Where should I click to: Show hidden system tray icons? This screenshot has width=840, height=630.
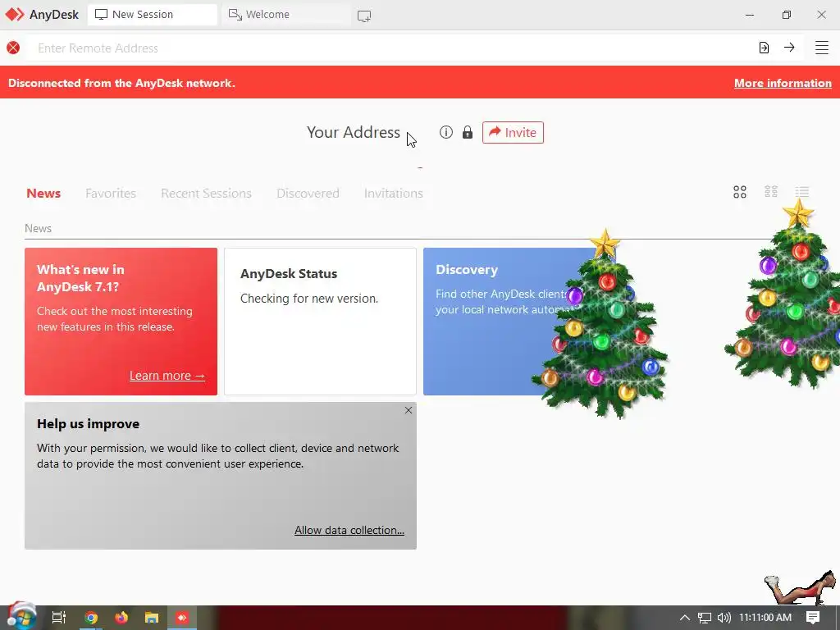(x=685, y=618)
